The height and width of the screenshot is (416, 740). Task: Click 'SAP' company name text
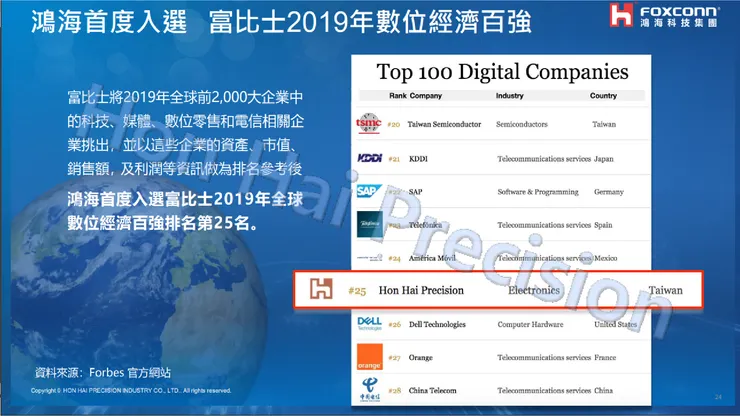tap(415, 192)
